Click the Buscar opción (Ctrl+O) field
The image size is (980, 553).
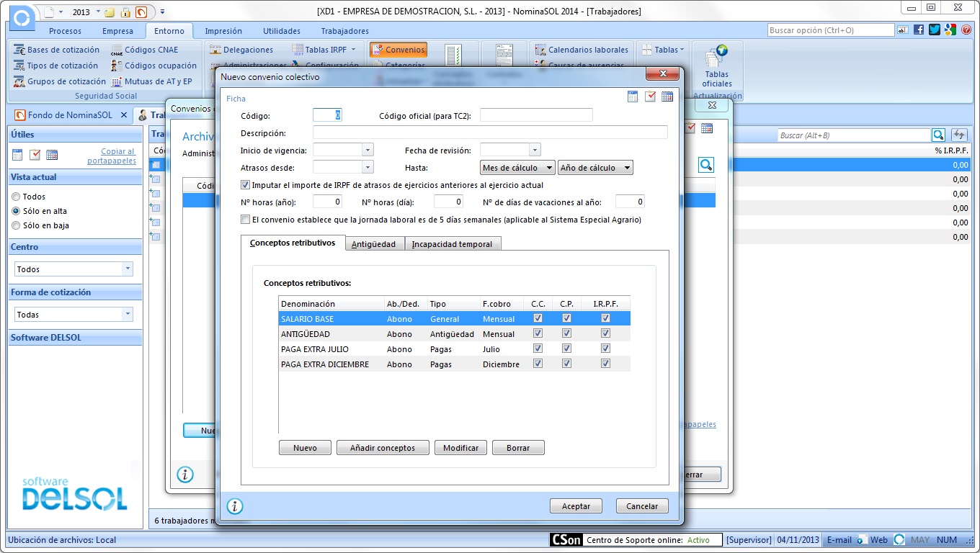tap(831, 30)
